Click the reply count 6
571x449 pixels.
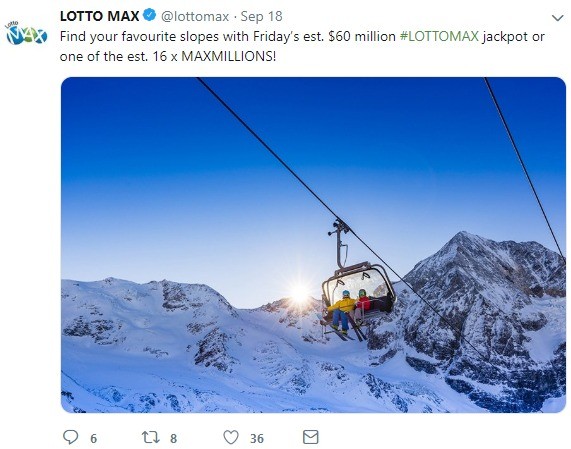94,438
